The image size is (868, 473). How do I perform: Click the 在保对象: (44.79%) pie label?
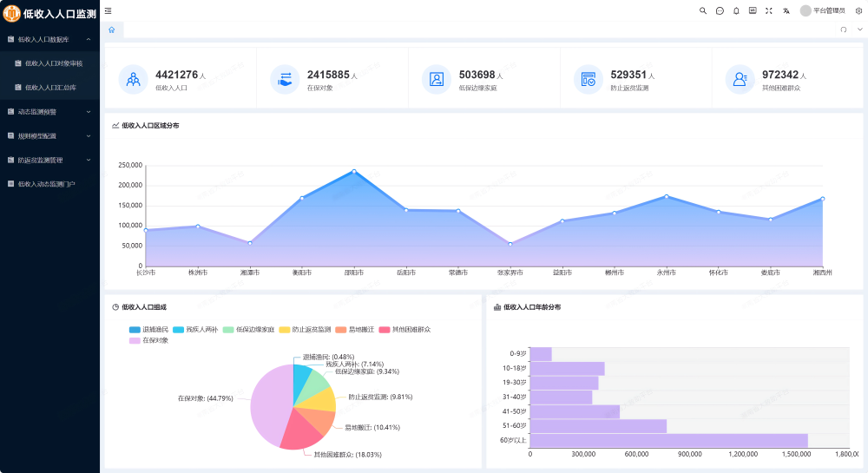click(x=206, y=398)
